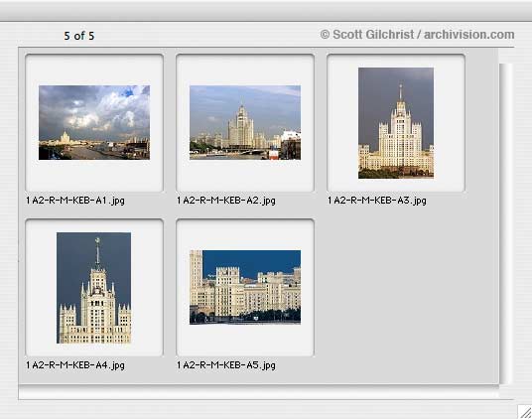Select the 1A2-R-M-KEB-A3.jpg tower thumbnail
Screen dimensions: 532x419
pyautogui.click(x=396, y=123)
